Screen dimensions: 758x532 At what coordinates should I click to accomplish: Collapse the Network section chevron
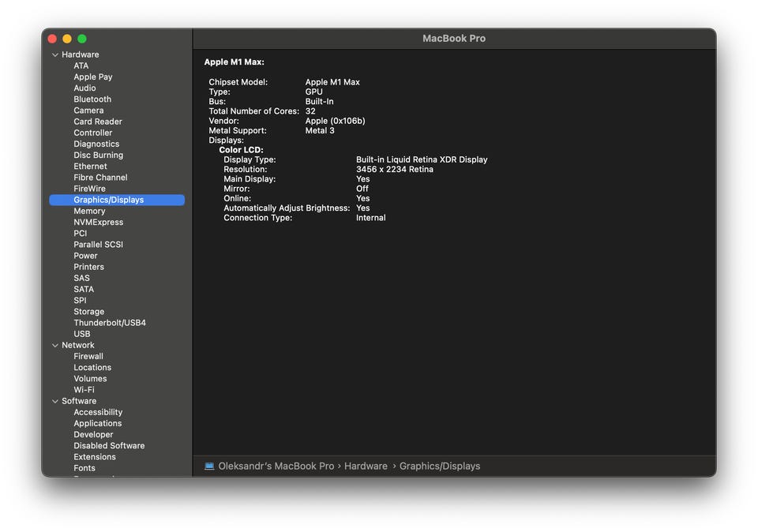tap(55, 346)
